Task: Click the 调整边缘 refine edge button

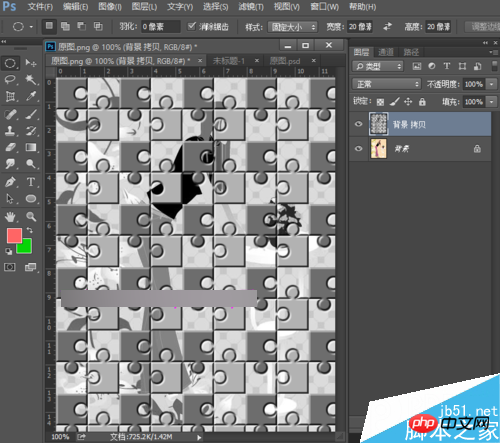Action: (483, 27)
